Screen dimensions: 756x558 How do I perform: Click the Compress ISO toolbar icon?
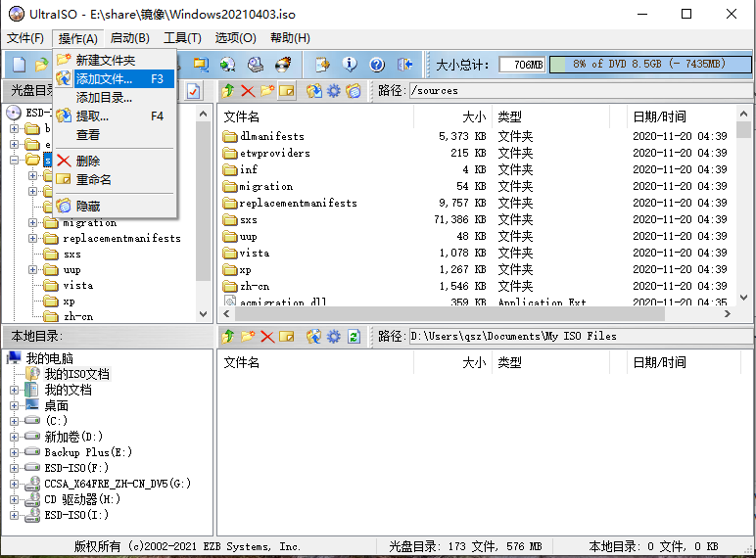pyautogui.click(x=201, y=64)
